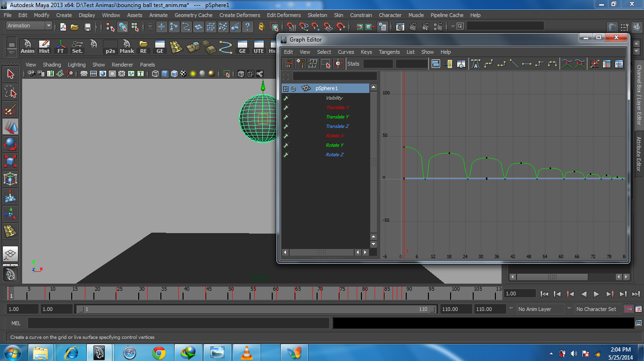
Task: Select the Paint Selection tool
Action: pyautogui.click(x=10, y=109)
